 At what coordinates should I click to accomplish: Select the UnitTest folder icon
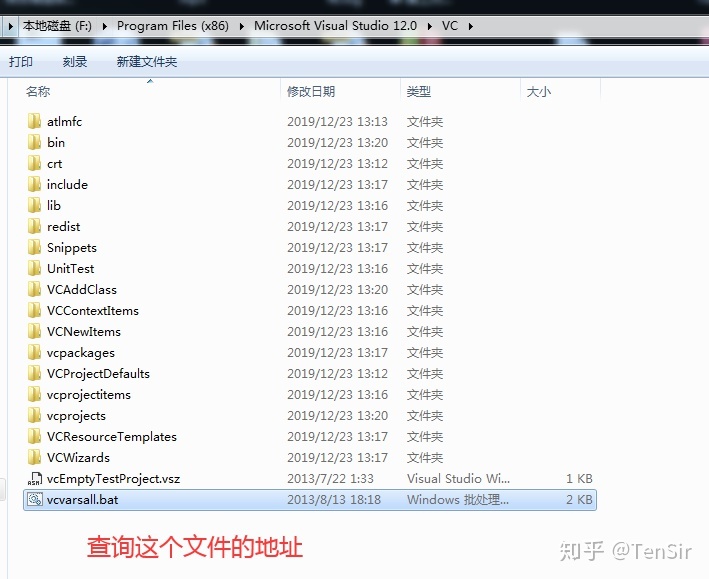[x=34, y=268]
